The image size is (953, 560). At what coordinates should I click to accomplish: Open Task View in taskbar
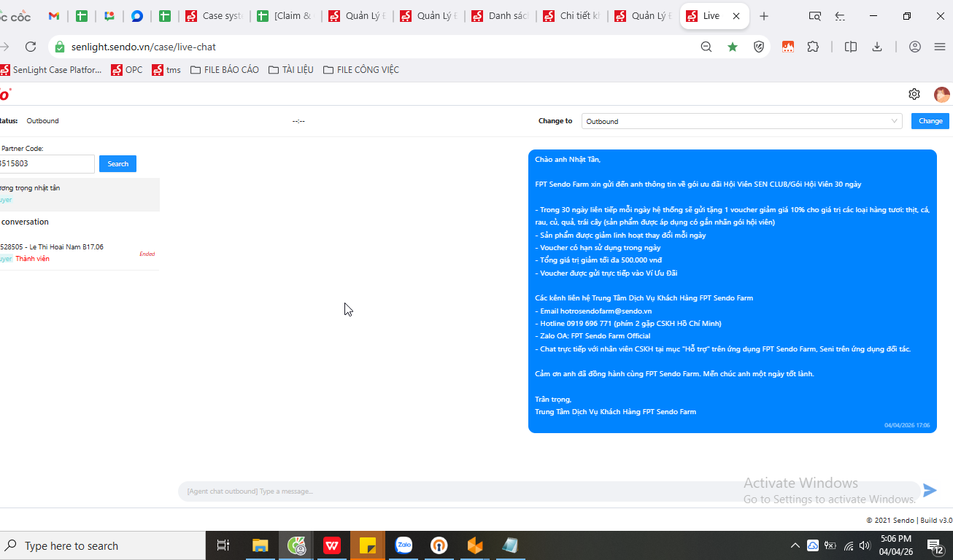(223, 545)
